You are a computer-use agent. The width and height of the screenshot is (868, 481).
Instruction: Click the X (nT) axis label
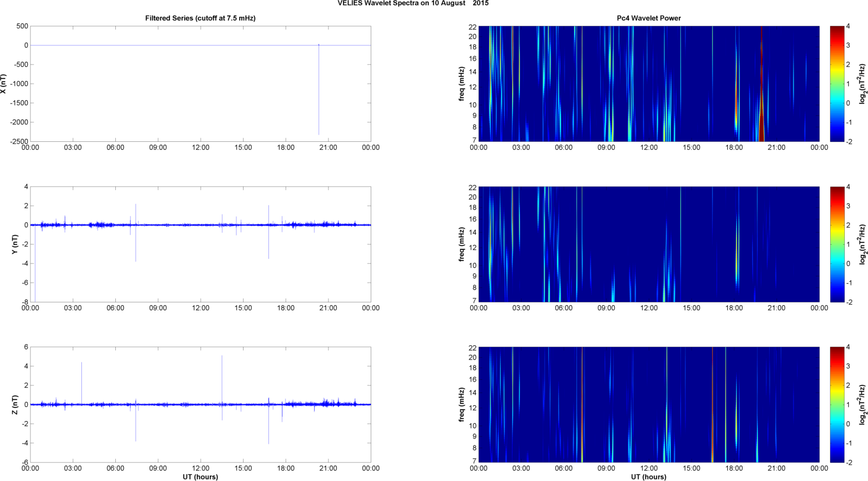tap(4, 84)
